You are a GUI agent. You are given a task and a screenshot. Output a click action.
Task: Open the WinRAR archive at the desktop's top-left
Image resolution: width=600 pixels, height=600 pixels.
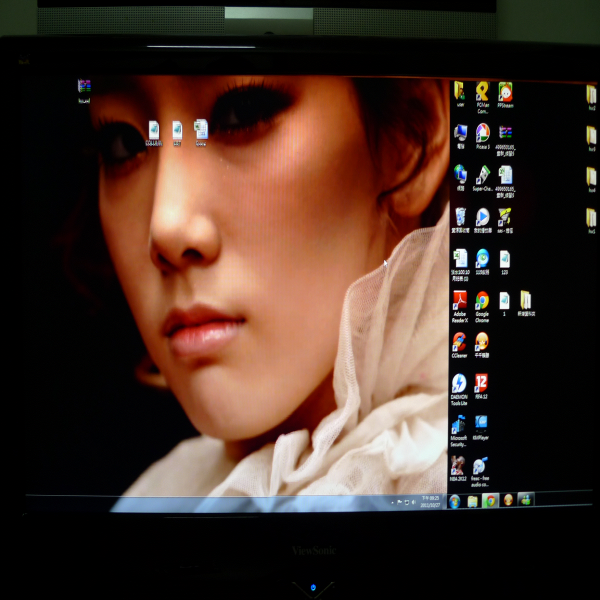(x=84, y=91)
